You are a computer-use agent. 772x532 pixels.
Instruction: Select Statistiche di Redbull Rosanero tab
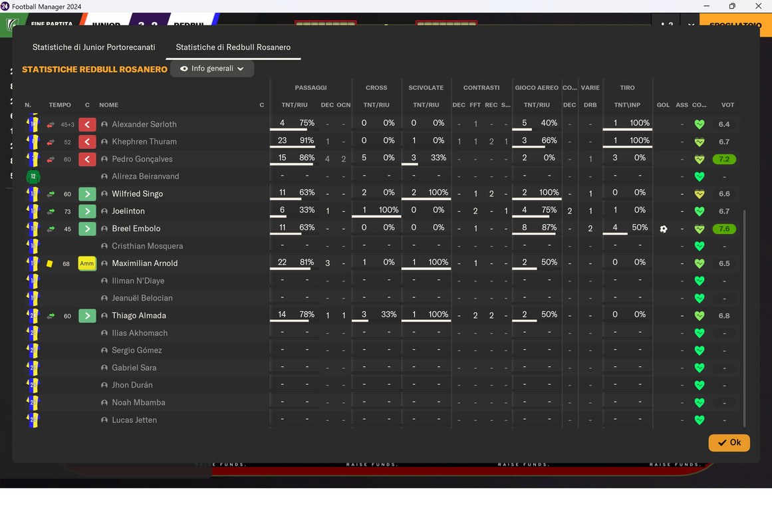(233, 47)
